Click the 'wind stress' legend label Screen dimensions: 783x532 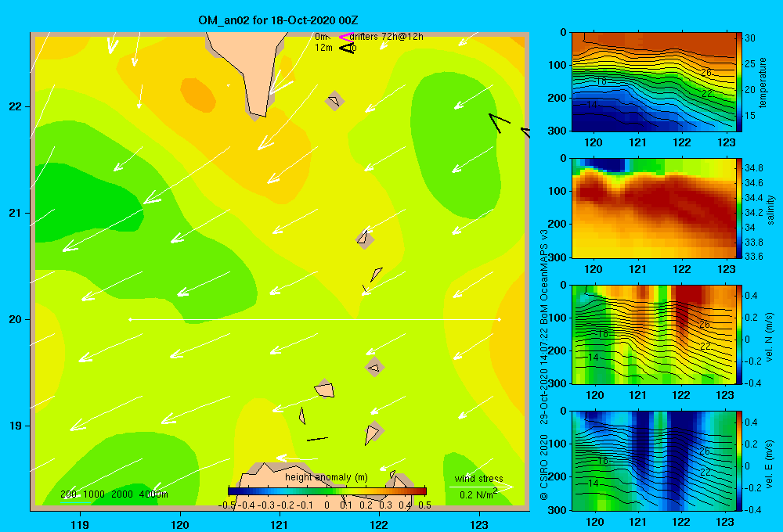tap(479, 478)
